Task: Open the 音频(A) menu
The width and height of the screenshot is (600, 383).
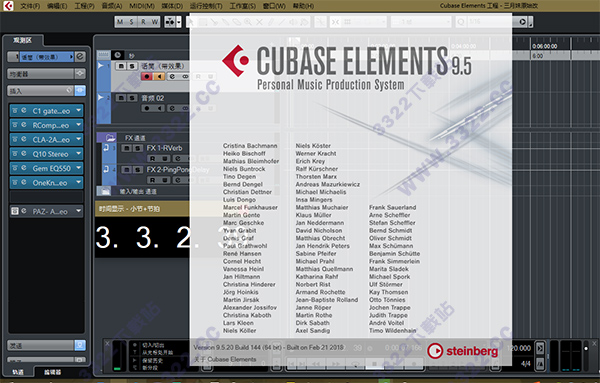Action: pos(112,6)
